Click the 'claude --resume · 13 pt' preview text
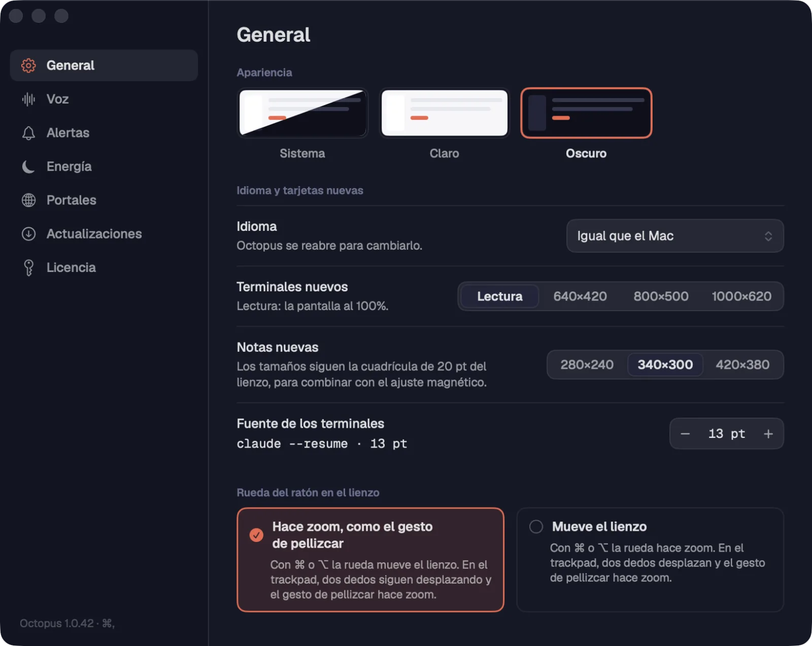 (322, 444)
